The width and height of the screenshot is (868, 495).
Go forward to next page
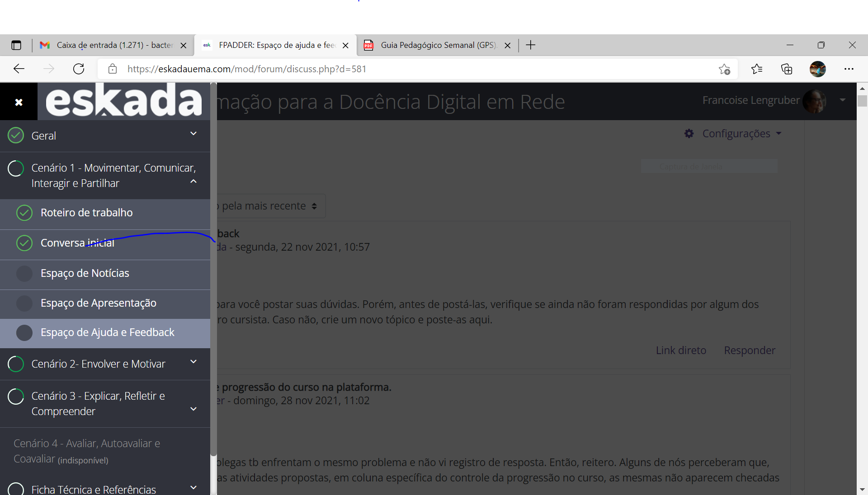tap(49, 69)
